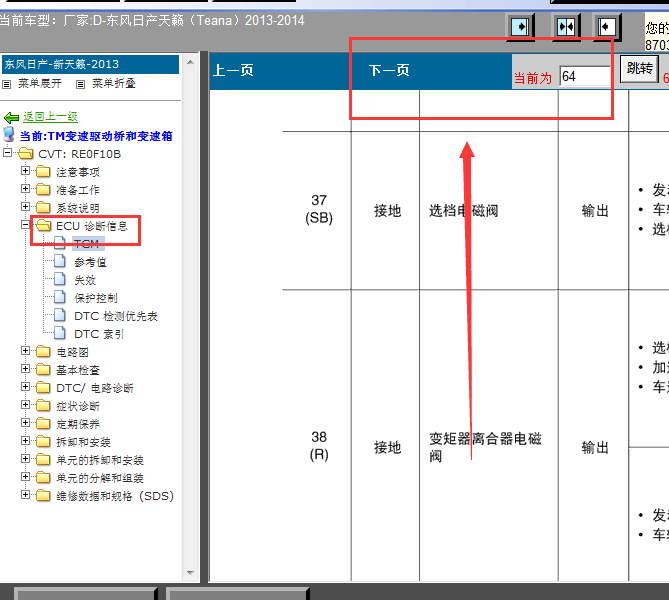Click the first panel layout icon in the top toolbar
The height and width of the screenshot is (600, 669).
click(x=520, y=27)
